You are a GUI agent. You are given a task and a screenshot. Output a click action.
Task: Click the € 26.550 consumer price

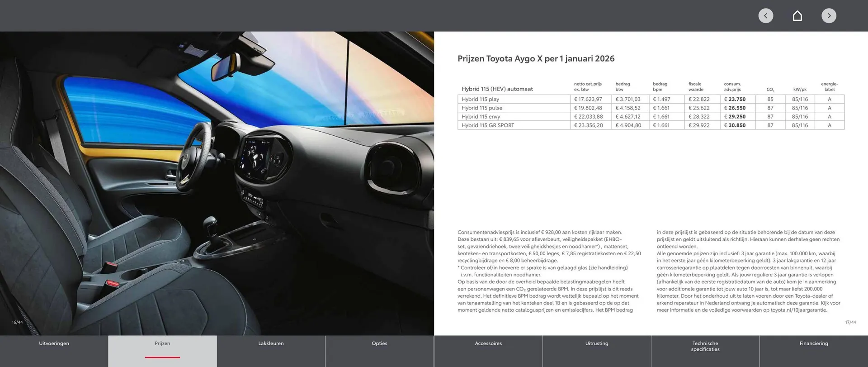pos(735,108)
